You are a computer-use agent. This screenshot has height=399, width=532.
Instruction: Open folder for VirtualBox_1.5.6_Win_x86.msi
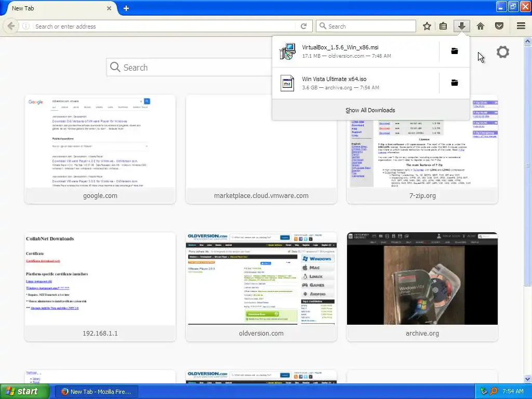point(455,51)
